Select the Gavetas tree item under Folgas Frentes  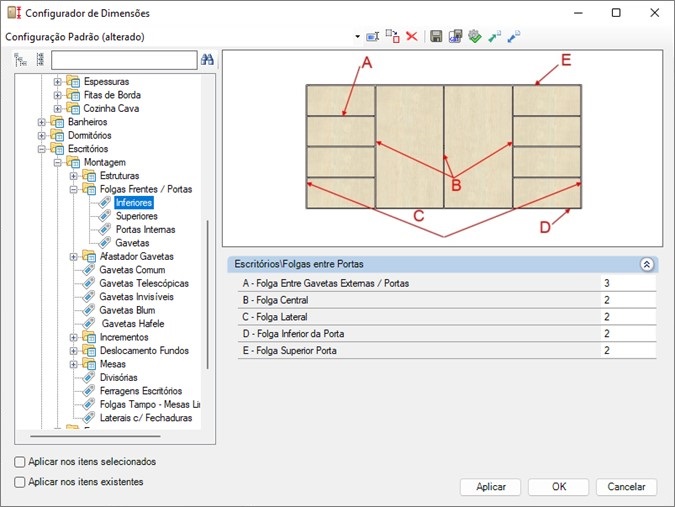pos(132,243)
